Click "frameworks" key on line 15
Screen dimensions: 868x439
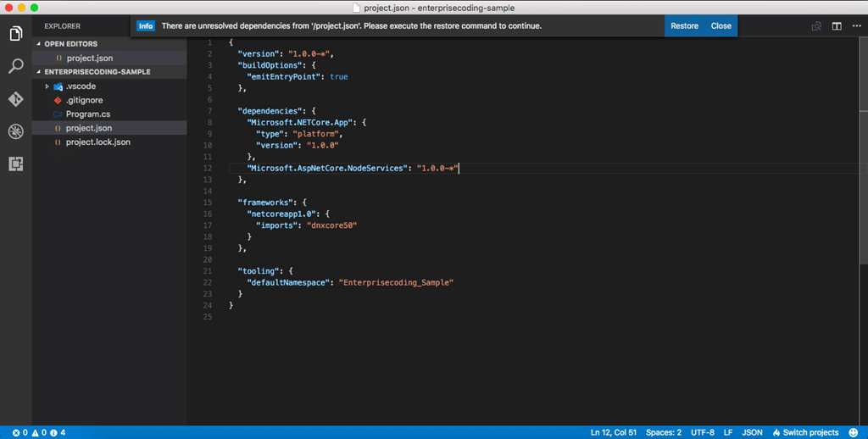pos(265,203)
